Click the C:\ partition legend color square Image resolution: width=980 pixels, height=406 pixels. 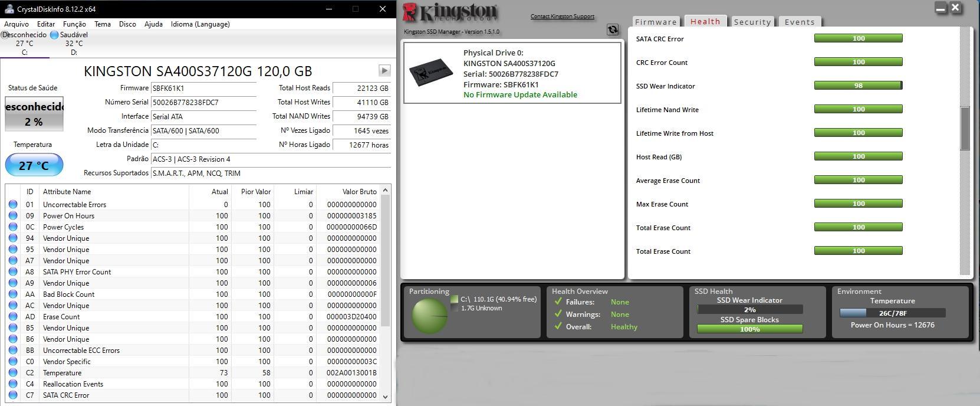point(453,299)
